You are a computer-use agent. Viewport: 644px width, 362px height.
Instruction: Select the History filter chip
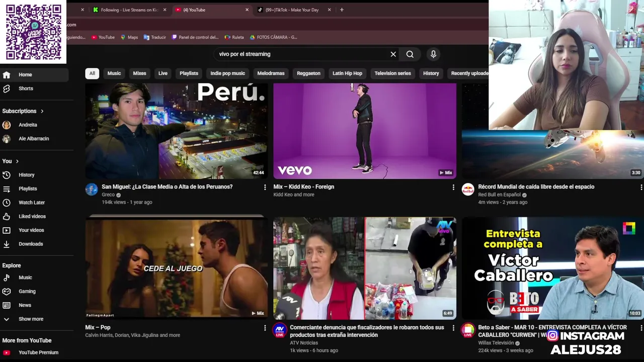431,73
